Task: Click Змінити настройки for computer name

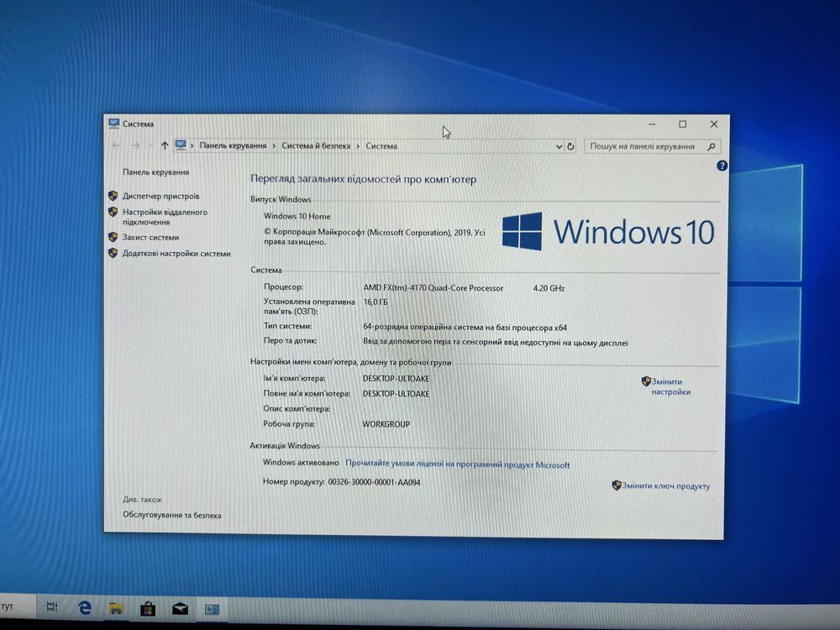Action: [670, 386]
